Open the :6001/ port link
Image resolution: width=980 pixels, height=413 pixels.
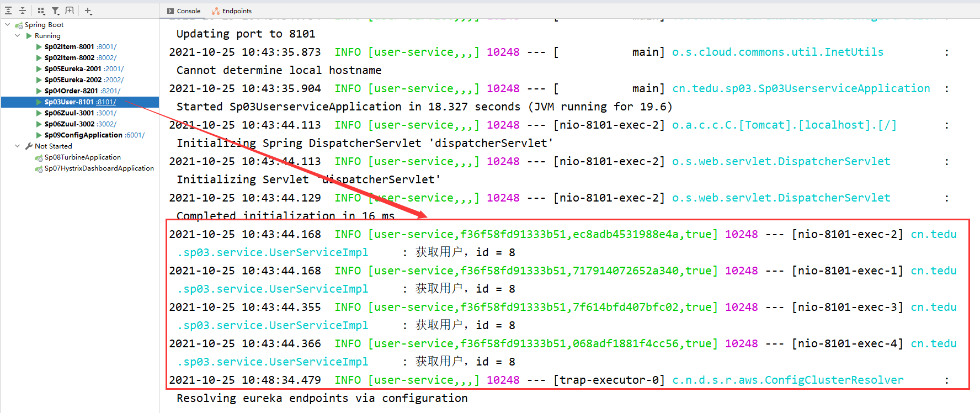(x=135, y=135)
